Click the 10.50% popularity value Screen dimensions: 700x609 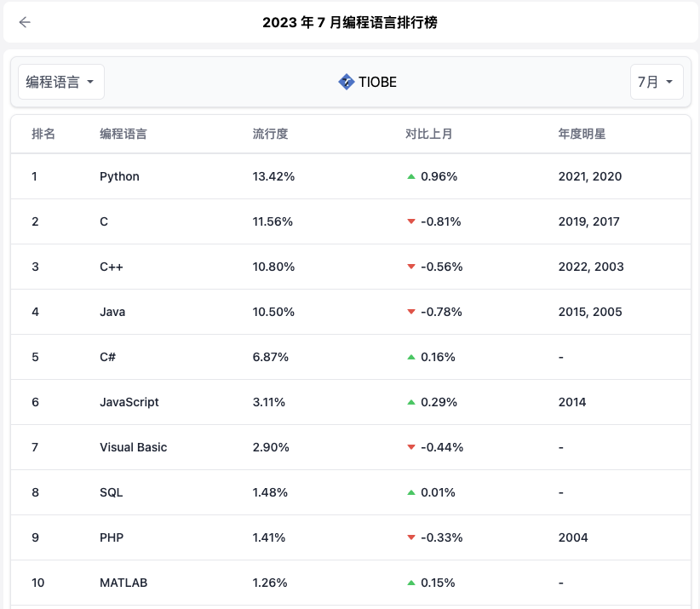click(x=273, y=312)
